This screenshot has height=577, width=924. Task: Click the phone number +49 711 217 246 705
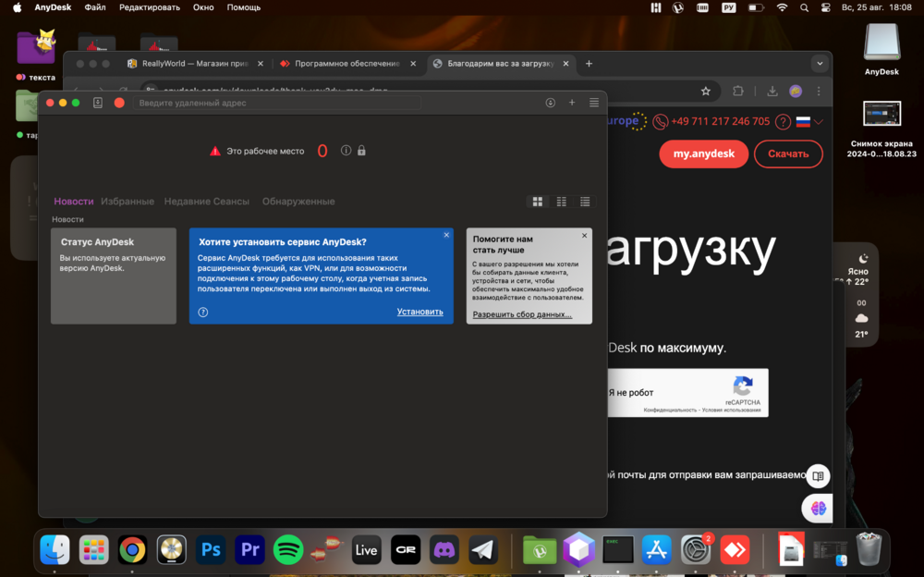click(x=720, y=121)
